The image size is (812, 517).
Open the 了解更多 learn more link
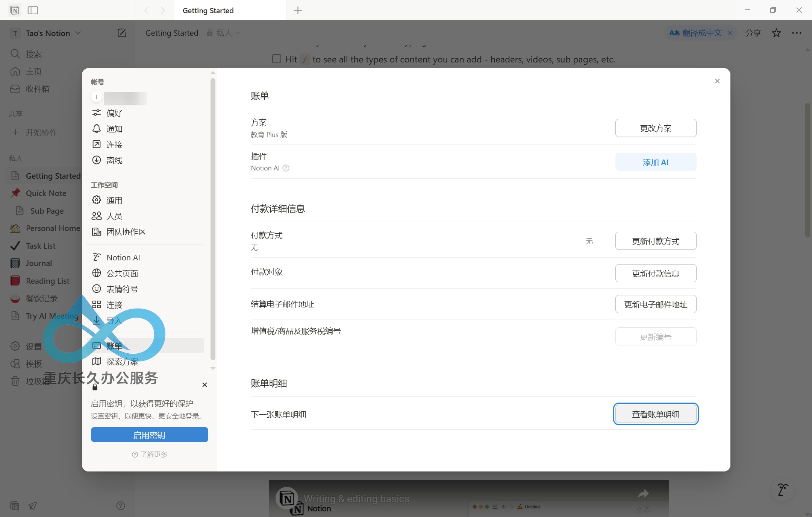click(x=150, y=455)
